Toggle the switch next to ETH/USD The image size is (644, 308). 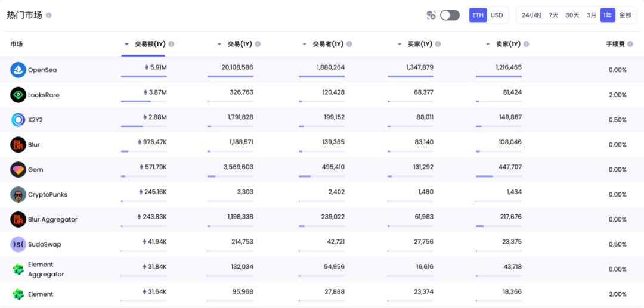click(450, 15)
